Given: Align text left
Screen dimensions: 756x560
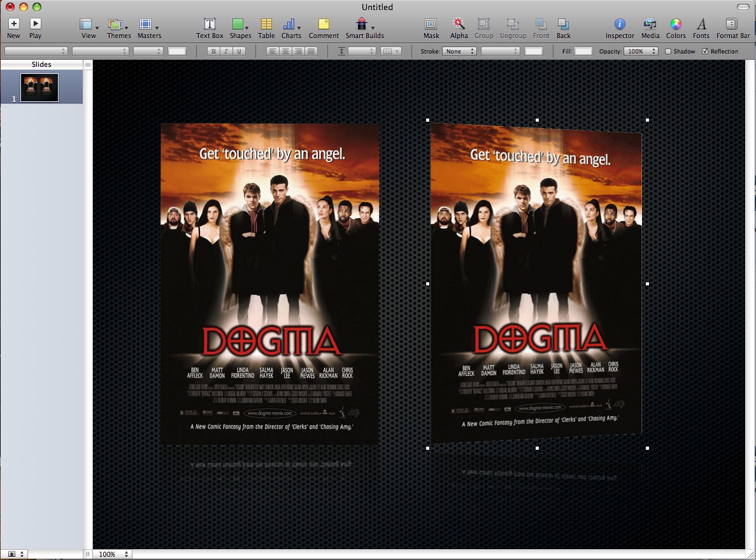Looking at the screenshot, I should [x=273, y=51].
